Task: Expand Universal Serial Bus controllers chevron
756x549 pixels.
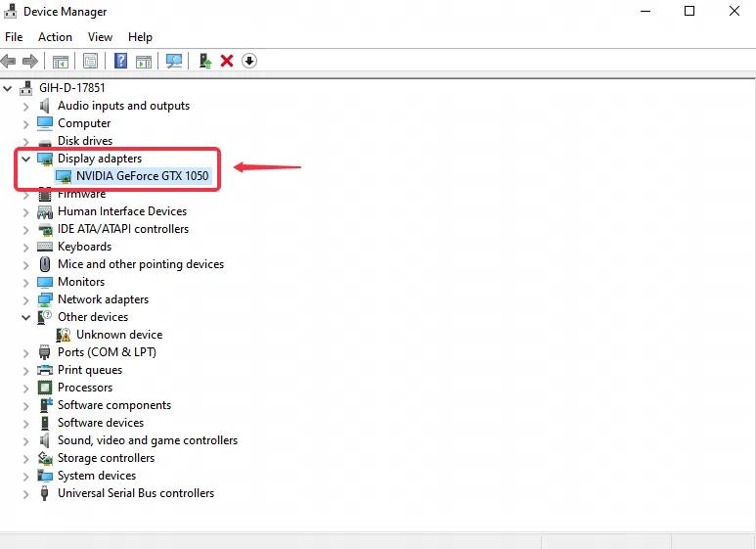Action: coord(26,493)
